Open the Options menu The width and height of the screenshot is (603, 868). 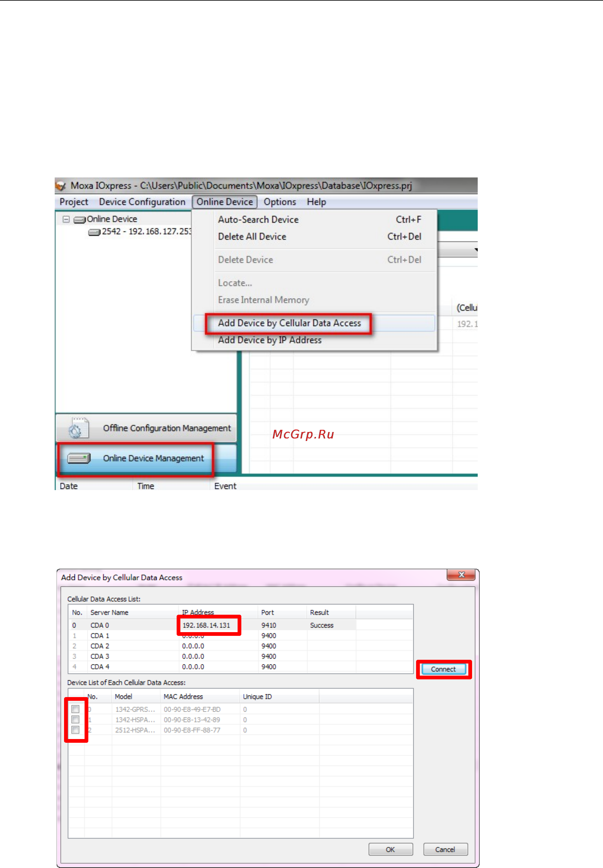280,202
